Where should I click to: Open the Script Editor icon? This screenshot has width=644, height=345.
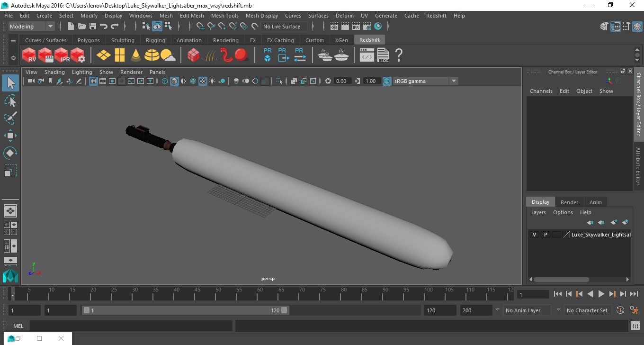point(635,326)
